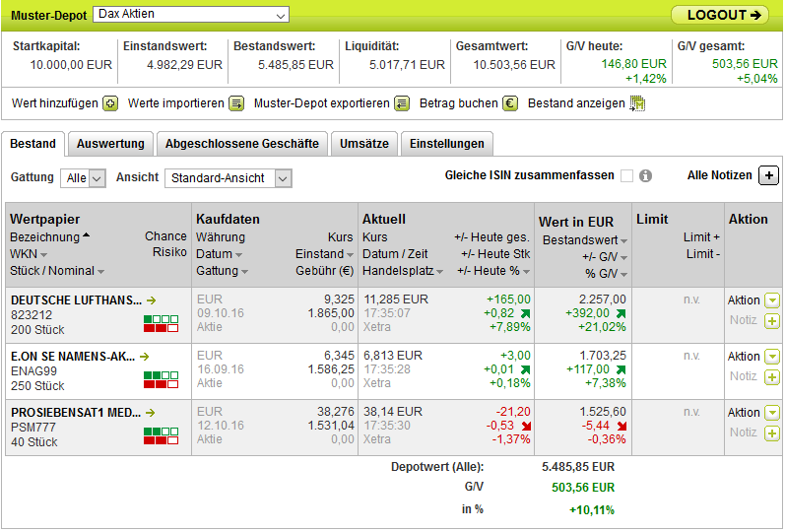Switch to the Auswertung tab
The image size is (785, 532).
(x=110, y=144)
